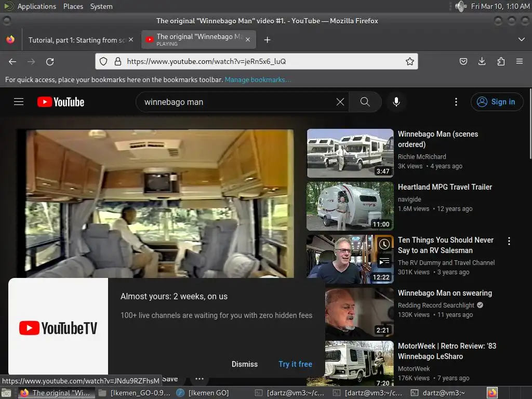Go back with Firefox back arrow
This screenshot has height=399, width=532.
click(12, 62)
